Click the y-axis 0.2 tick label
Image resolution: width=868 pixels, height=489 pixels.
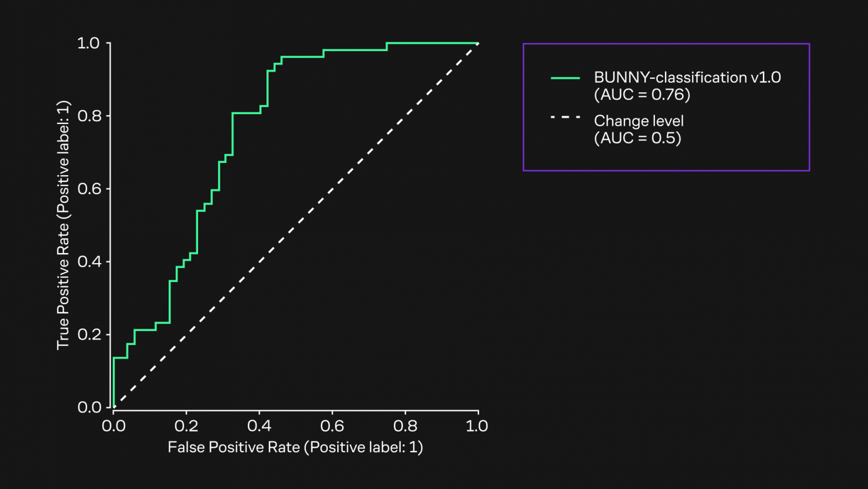(89, 335)
